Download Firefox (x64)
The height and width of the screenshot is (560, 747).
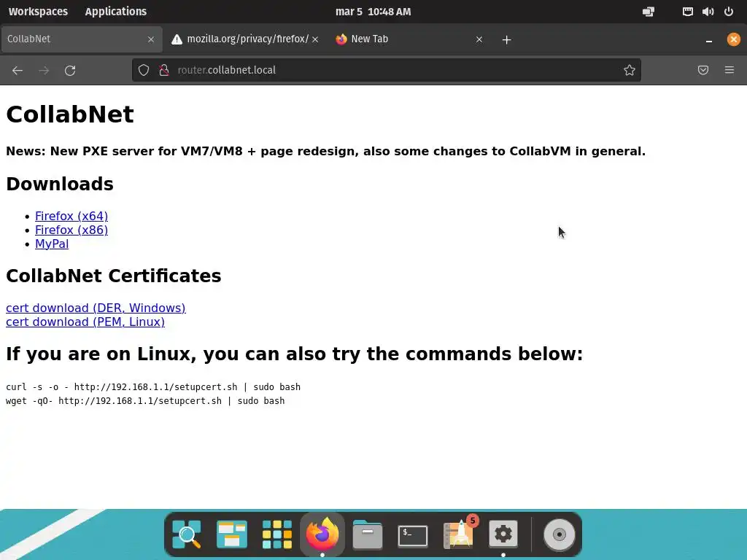click(x=71, y=216)
